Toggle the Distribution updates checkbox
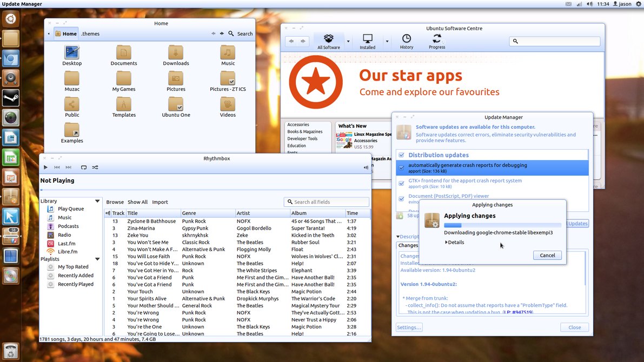Screen dimensions: 644x362 401,155
